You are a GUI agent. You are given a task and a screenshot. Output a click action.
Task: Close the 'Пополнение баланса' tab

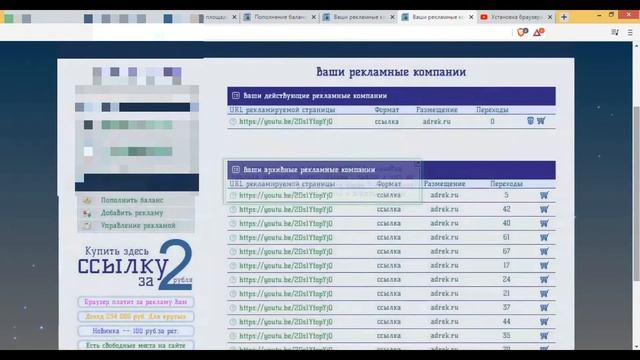click(x=313, y=17)
